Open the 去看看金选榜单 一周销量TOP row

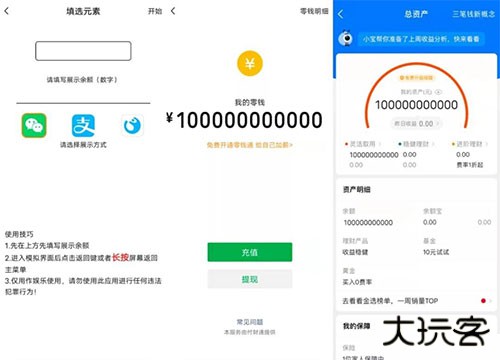[x=417, y=301]
